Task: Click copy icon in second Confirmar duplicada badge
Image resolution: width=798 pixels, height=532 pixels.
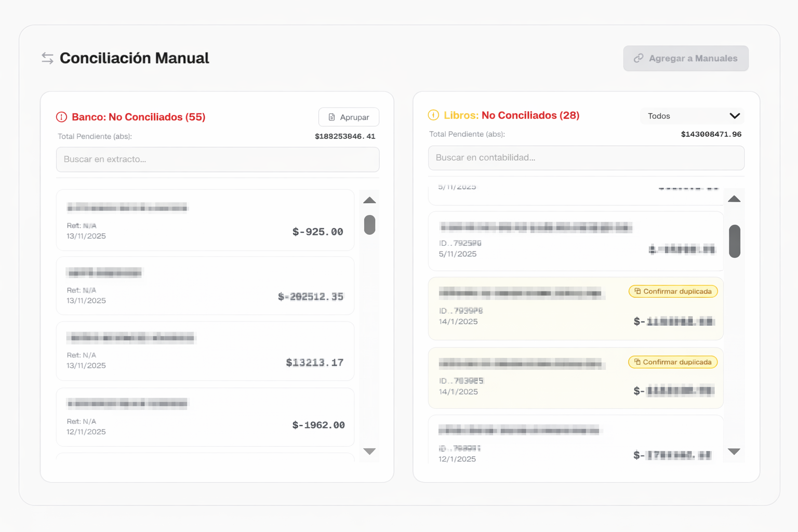Action: pyautogui.click(x=637, y=362)
